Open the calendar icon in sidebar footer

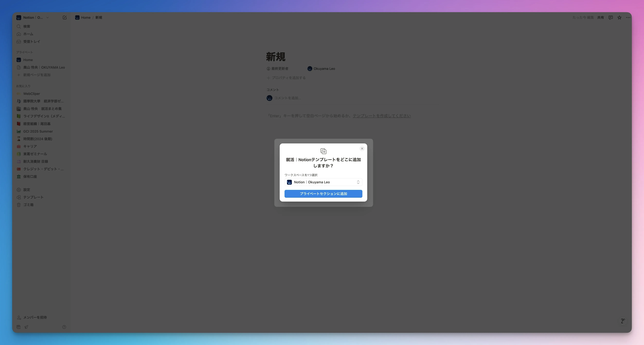[x=18, y=327]
